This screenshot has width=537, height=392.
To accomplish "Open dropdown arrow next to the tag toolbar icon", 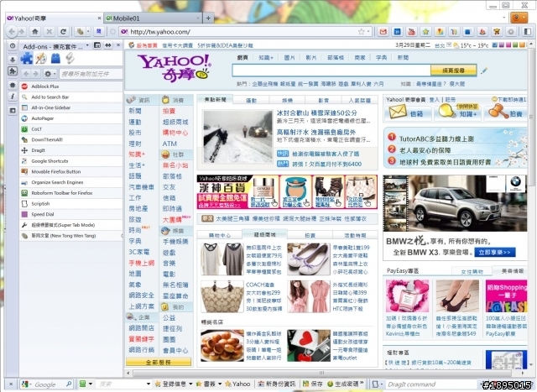I will (x=87, y=32).
